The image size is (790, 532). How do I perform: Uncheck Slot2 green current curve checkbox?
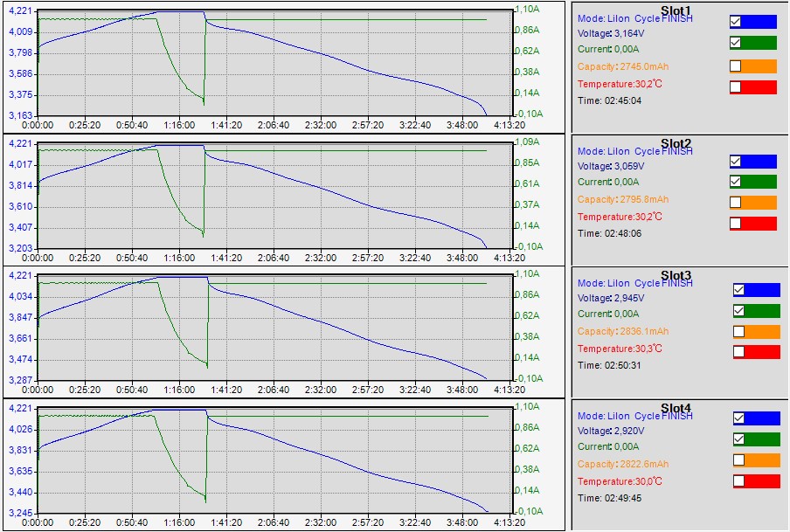click(735, 182)
